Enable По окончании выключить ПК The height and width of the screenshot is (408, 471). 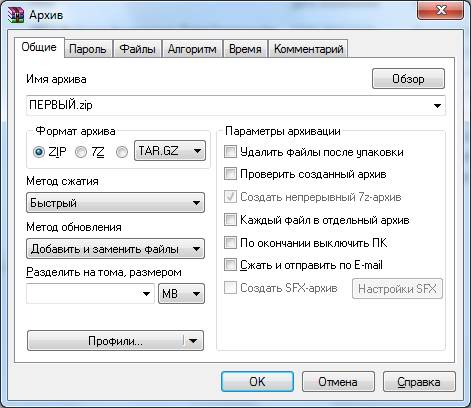pos(230,242)
